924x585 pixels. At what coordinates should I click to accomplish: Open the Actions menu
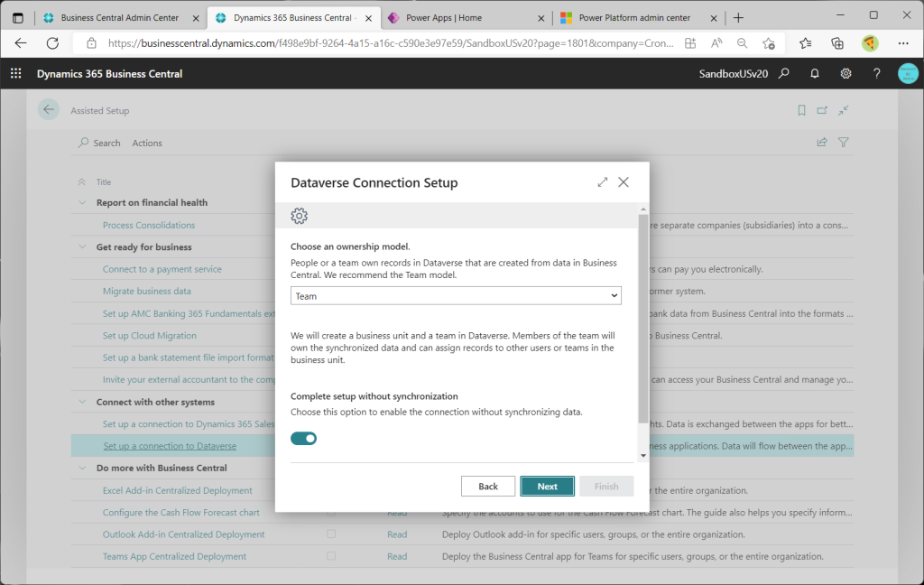pos(147,143)
